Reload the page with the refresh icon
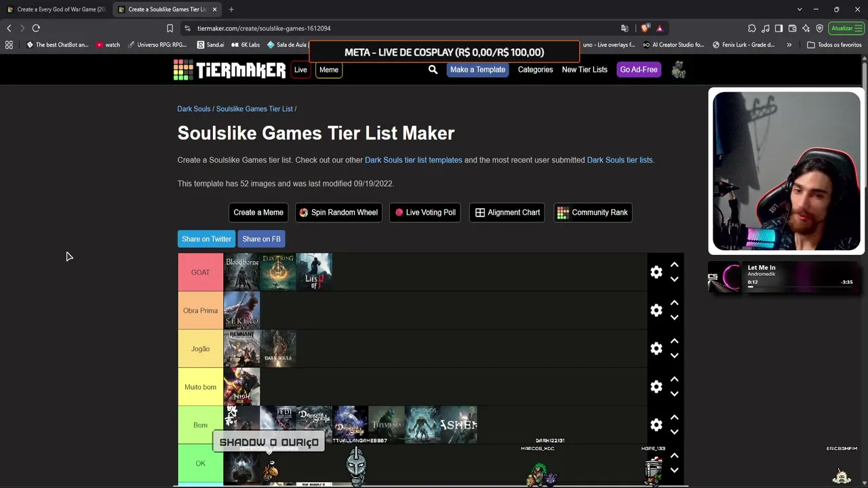868x488 pixels. coord(36,28)
